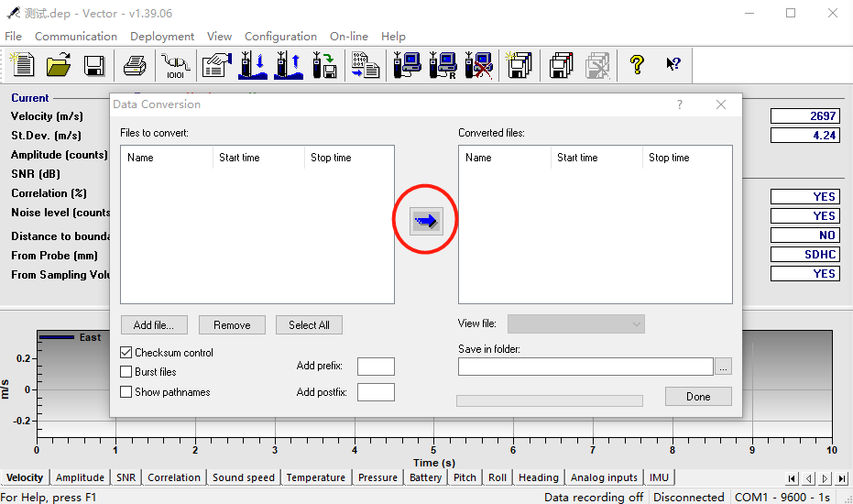Image resolution: width=853 pixels, height=504 pixels.
Task: Expand the View file dropdown
Action: click(575, 324)
